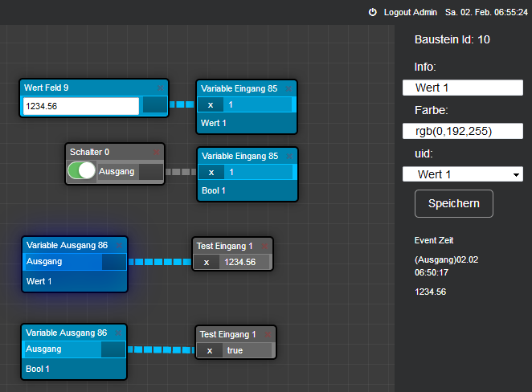Click the Event Zeit heading
Viewport: 532px width, 392px height.
pyautogui.click(x=434, y=240)
